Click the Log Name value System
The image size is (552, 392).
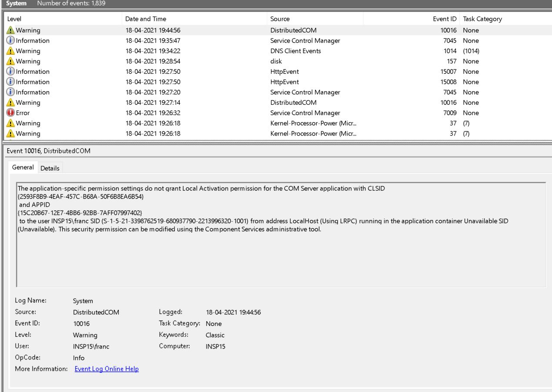tap(83, 301)
